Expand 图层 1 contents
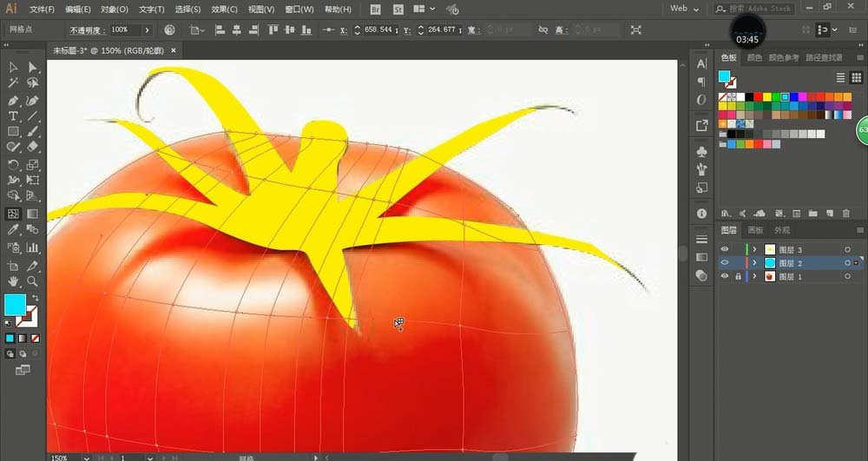Screen dimensions: 868x461 pyautogui.click(x=754, y=277)
